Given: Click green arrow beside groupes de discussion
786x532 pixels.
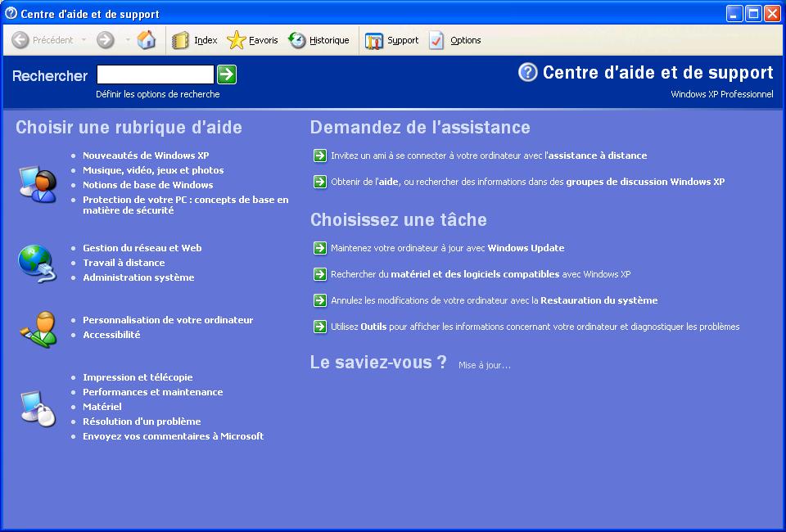Looking at the screenshot, I should (x=320, y=182).
